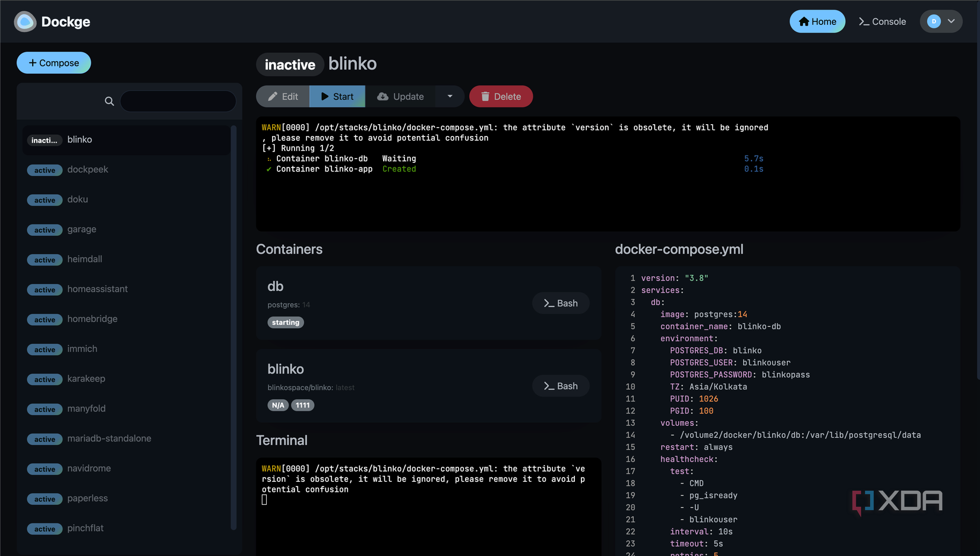Screen dimensions: 980x556
Task: Edit the blinko stack
Action: pyautogui.click(x=283, y=96)
